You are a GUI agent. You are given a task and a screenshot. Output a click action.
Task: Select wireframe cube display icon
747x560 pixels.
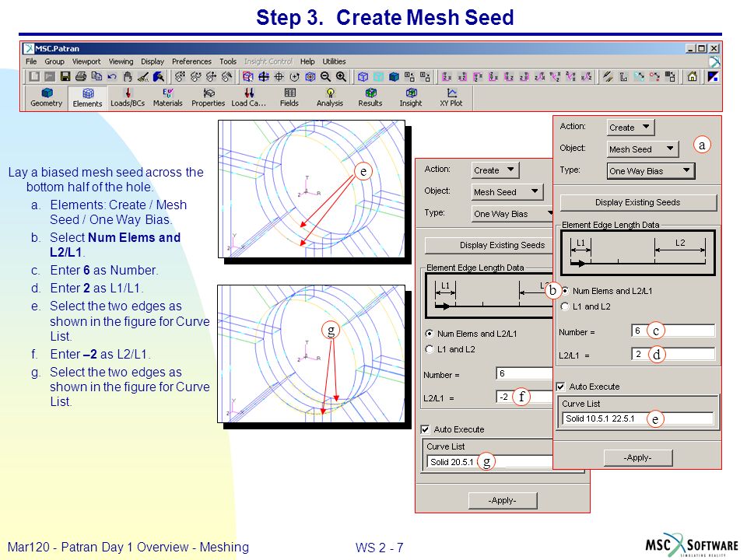(x=363, y=77)
